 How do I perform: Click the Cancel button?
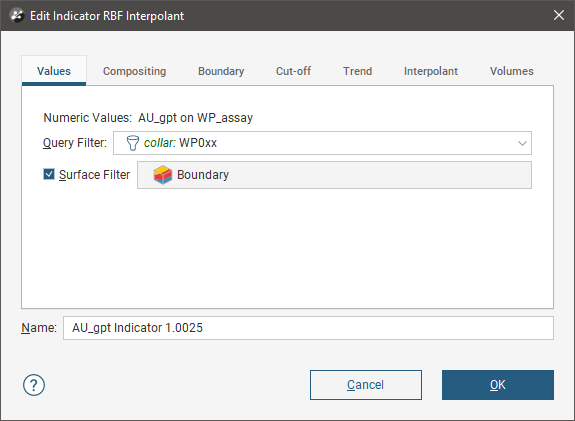(x=366, y=385)
